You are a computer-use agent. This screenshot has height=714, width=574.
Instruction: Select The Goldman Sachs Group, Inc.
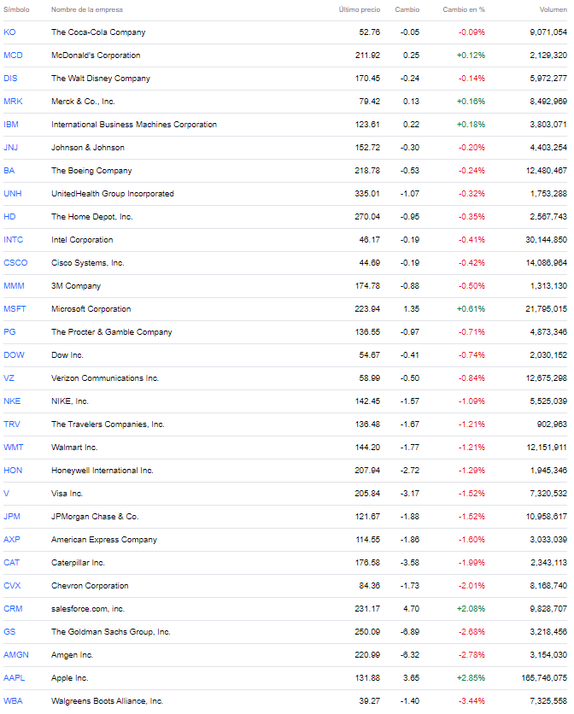tap(111, 632)
